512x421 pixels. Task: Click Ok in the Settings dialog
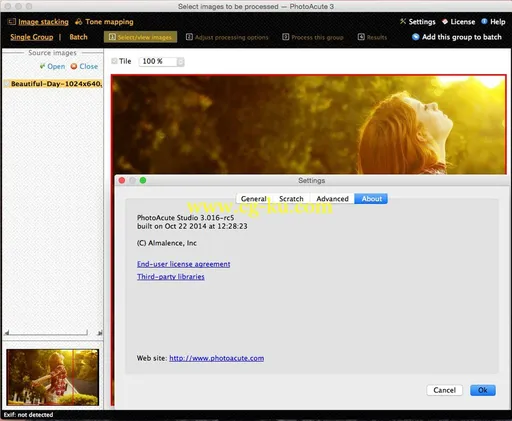483,390
